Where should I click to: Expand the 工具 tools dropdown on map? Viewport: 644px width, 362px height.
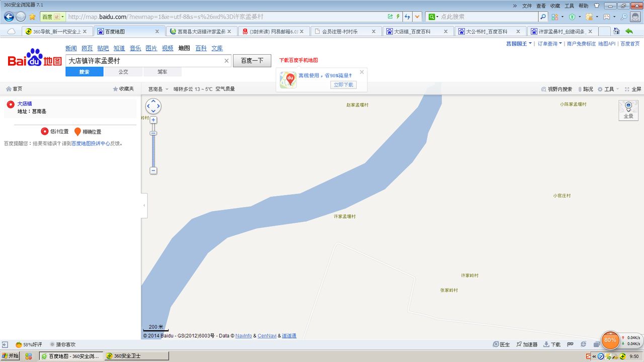[x=608, y=89]
